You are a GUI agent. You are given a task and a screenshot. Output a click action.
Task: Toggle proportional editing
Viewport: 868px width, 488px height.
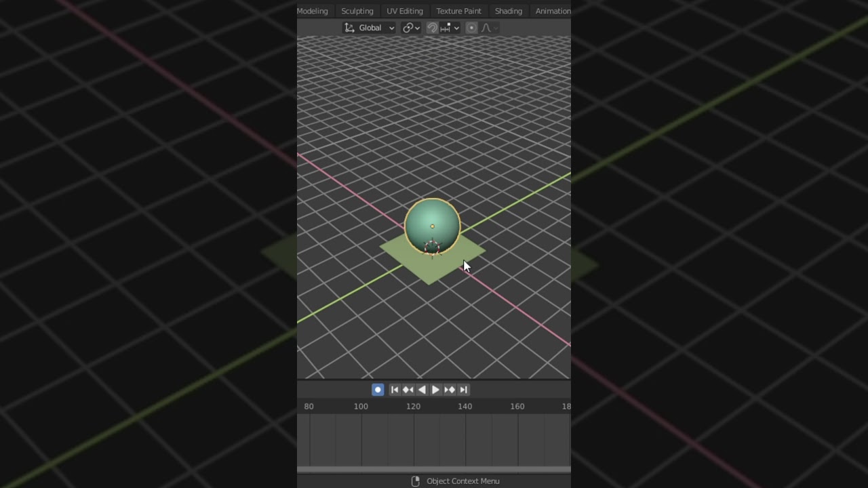471,28
